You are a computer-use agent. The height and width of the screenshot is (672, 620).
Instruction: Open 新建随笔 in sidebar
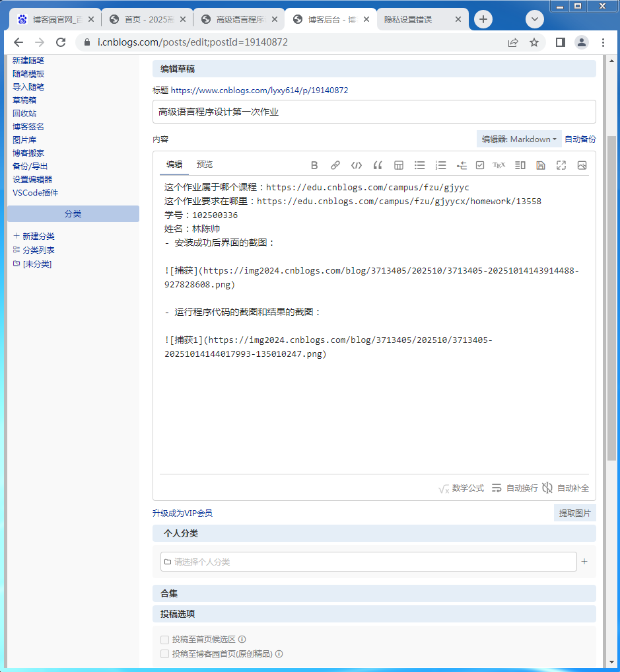pyautogui.click(x=28, y=61)
